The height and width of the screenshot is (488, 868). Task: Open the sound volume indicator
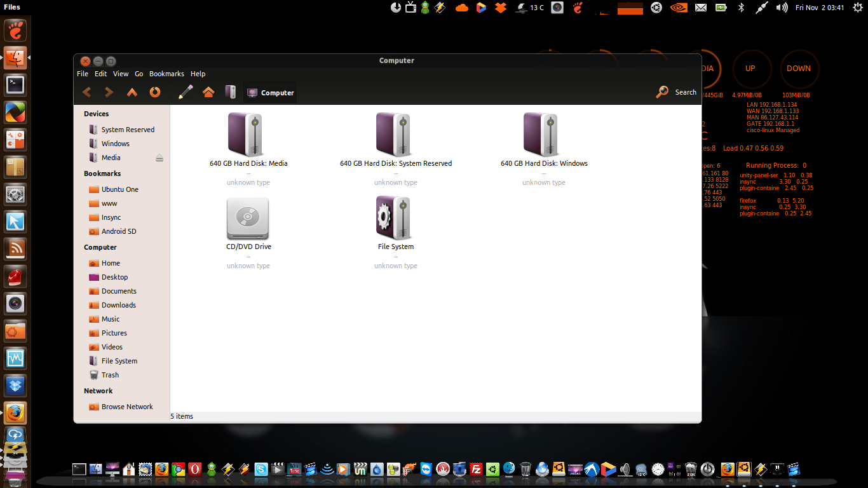(x=782, y=8)
